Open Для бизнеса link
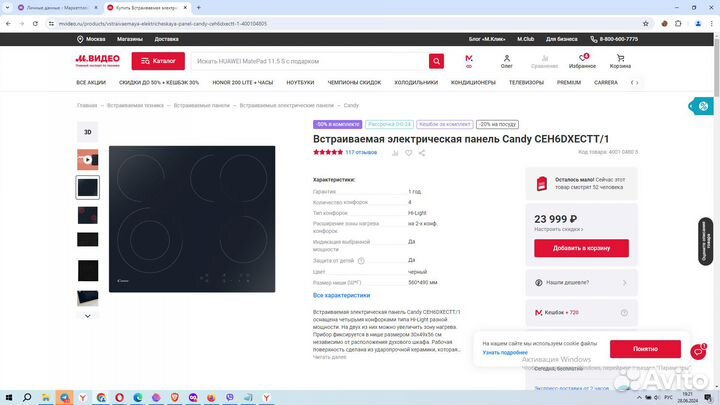Image resolution: width=720 pixels, height=405 pixels. tap(562, 39)
